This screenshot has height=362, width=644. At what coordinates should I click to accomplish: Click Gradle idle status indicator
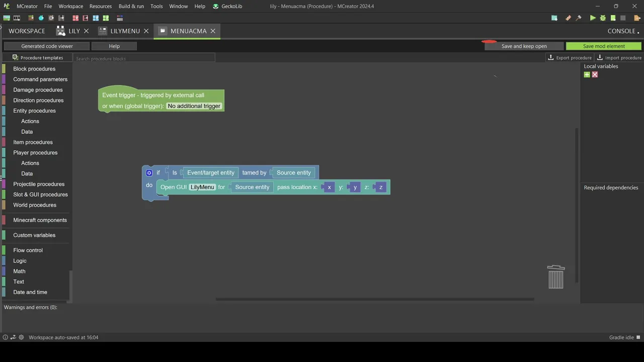click(x=624, y=337)
